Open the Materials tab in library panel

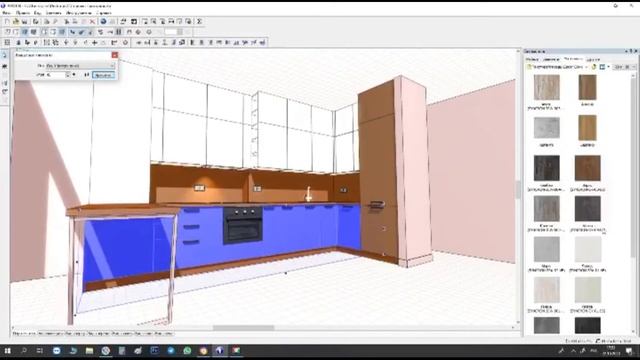tap(573, 59)
